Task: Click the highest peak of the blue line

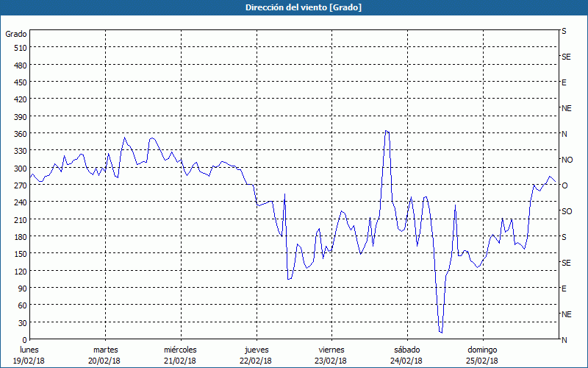Action: (x=386, y=132)
